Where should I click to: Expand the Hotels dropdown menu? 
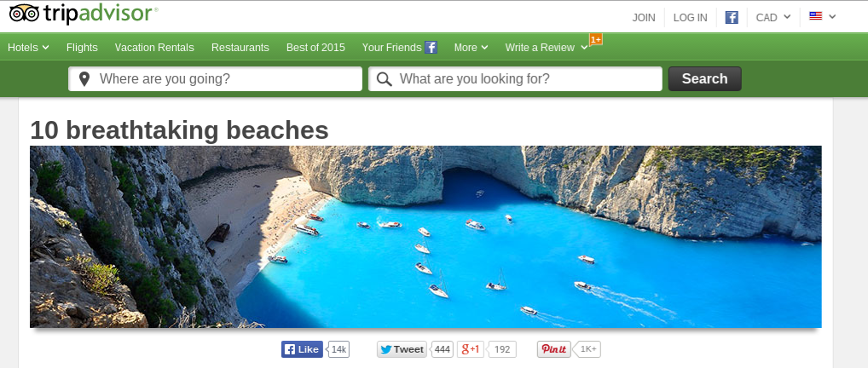28,48
